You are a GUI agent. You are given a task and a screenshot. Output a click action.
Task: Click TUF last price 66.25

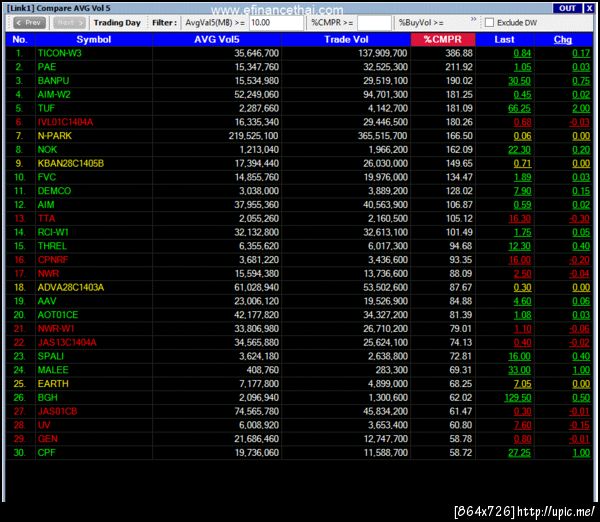point(519,108)
